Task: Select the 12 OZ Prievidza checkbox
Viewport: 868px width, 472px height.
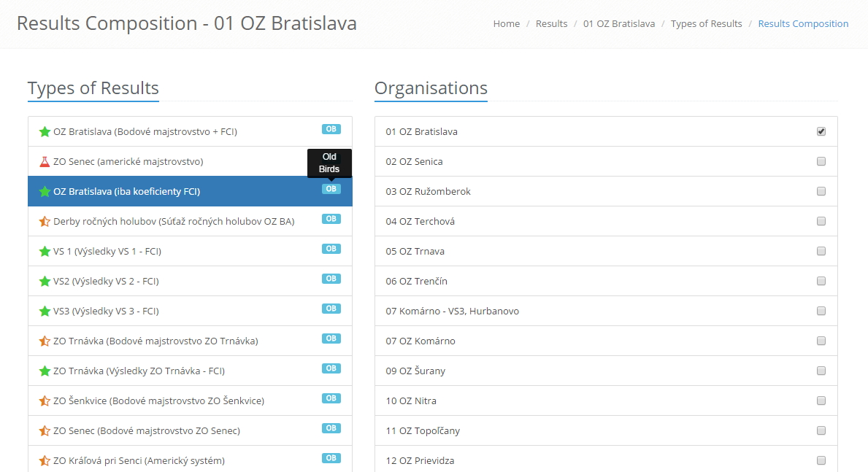Action: pyautogui.click(x=821, y=461)
